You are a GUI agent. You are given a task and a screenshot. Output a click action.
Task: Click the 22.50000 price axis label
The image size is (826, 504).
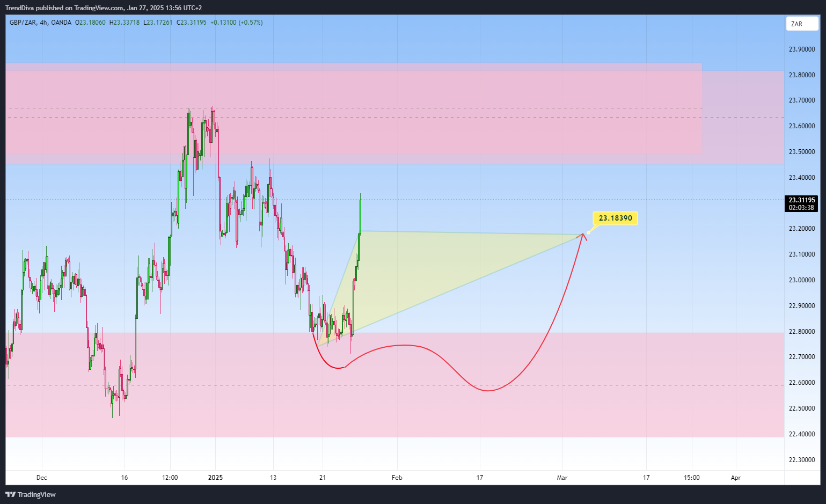click(x=801, y=408)
